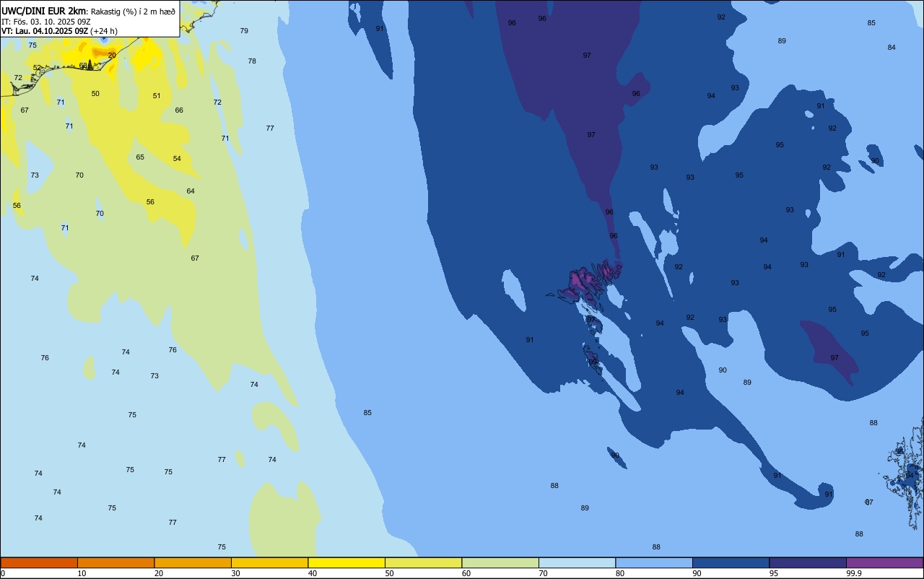Click the init time 'IT: Fös. 03. 10. 2025 09Z'

[x=45, y=21]
